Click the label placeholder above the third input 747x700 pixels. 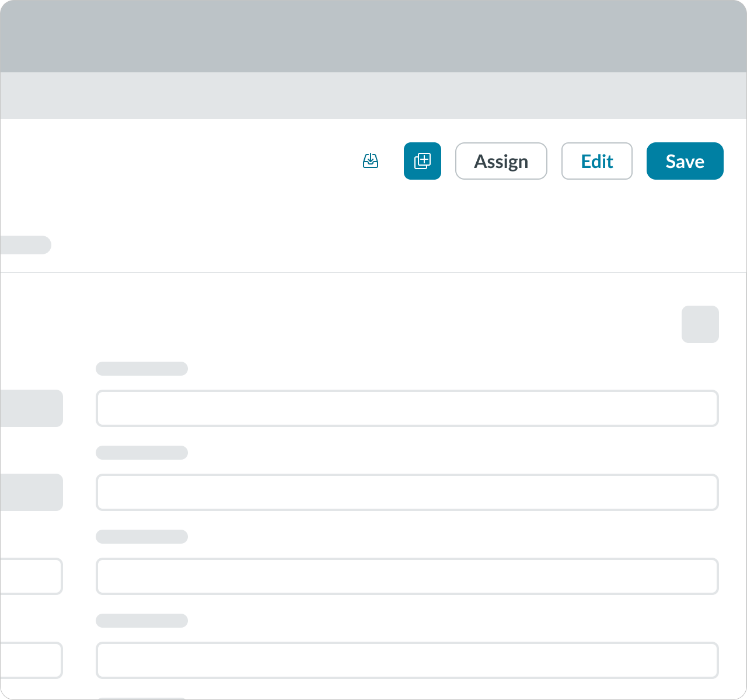142,537
